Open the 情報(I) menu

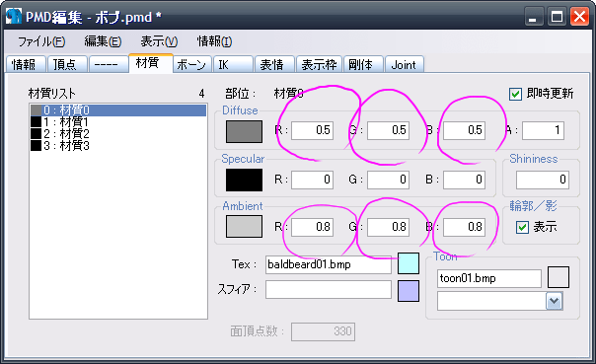[x=214, y=41]
